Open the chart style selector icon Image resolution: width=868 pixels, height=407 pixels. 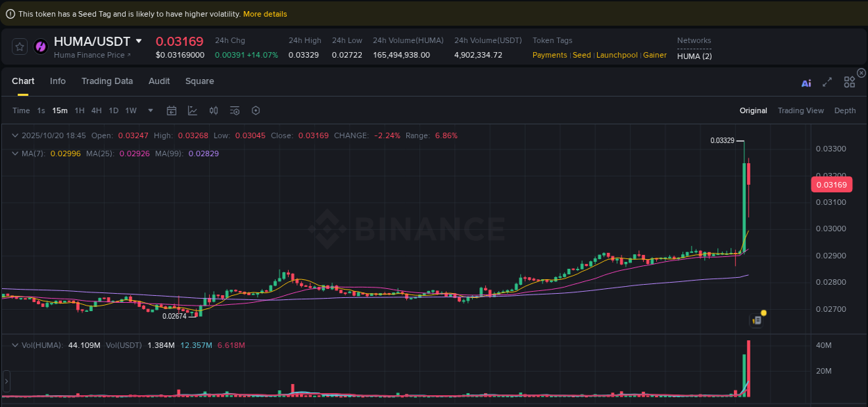tap(191, 110)
